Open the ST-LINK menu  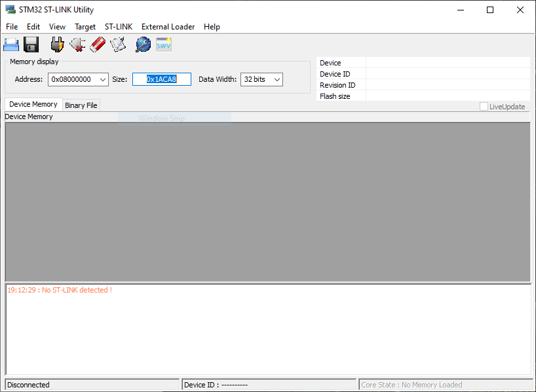pos(119,27)
